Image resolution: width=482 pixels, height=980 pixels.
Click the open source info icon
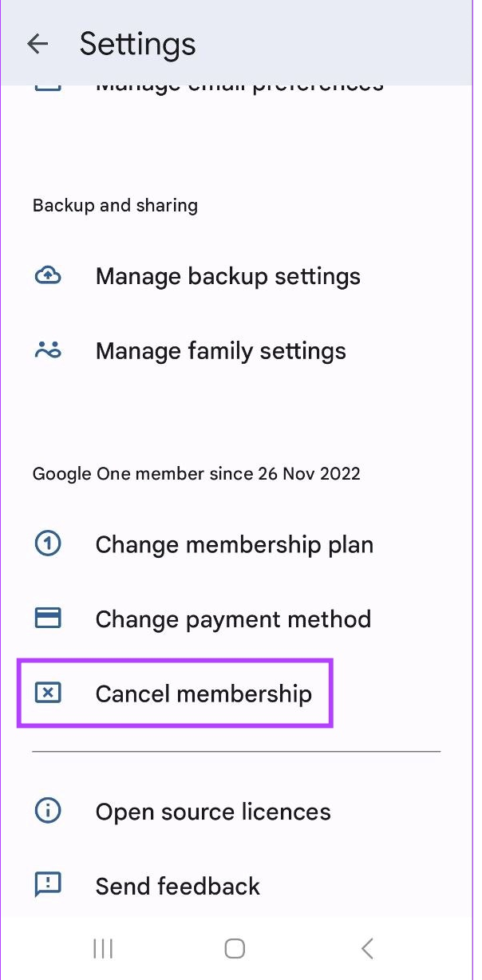coord(48,811)
